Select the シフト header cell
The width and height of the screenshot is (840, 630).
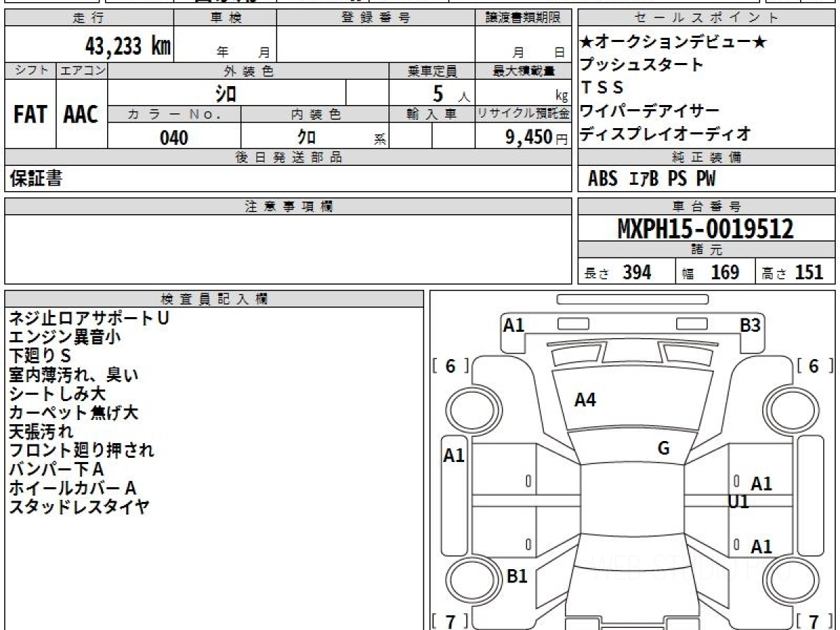30,71
